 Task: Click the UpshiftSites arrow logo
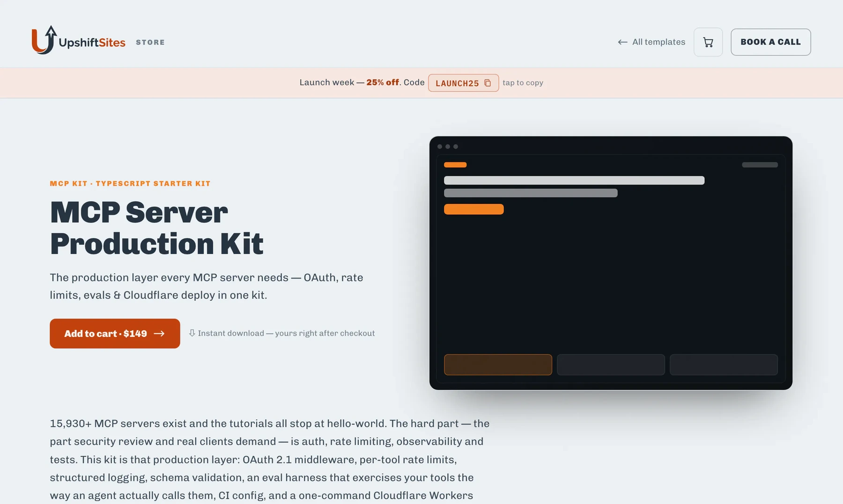pyautogui.click(x=44, y=40)
